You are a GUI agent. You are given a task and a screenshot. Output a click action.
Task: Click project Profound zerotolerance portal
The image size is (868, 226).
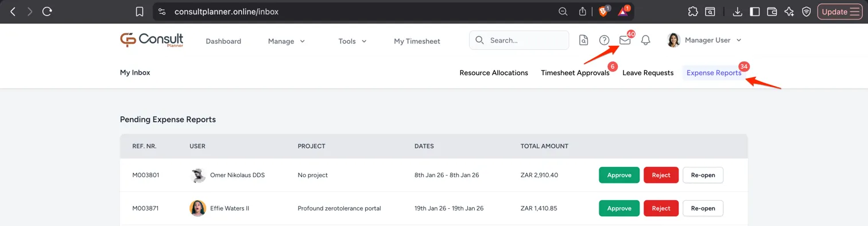click(339, 208)
